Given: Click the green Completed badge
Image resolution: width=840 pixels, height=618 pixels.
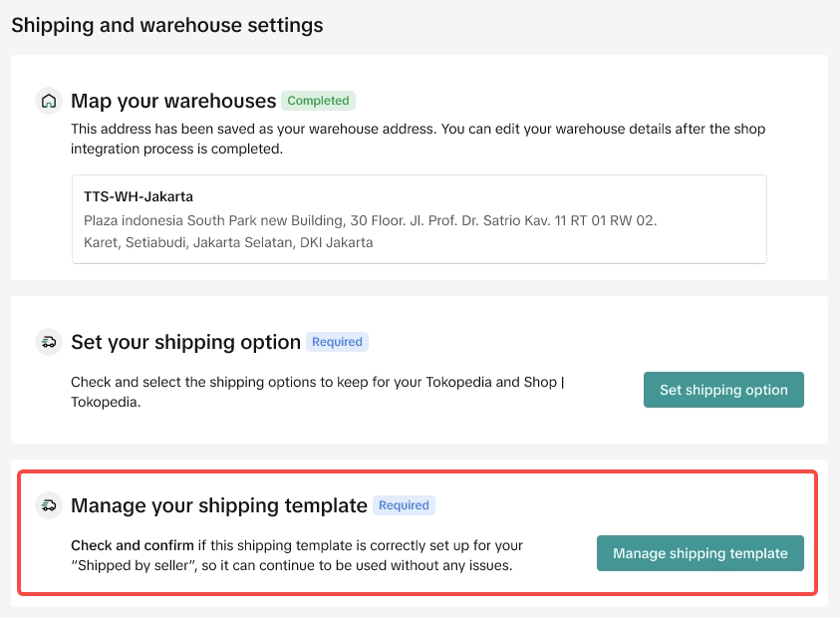Looking at the screenshot, I should pos(318,101).
